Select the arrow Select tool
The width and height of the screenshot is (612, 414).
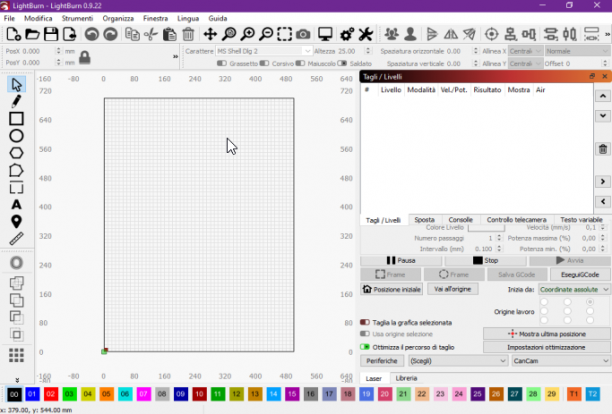pyautogui.click(x=16, y=84)
